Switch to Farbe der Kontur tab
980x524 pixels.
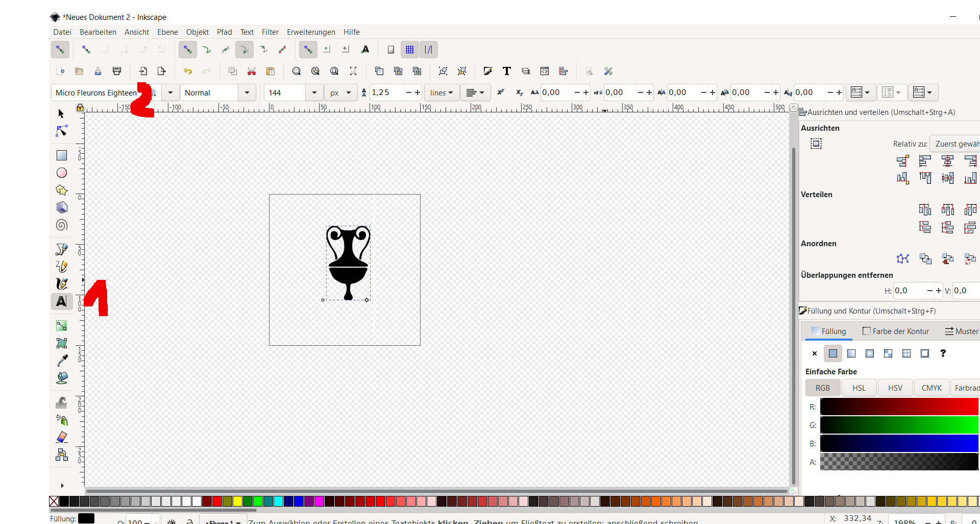coord(896,331)
